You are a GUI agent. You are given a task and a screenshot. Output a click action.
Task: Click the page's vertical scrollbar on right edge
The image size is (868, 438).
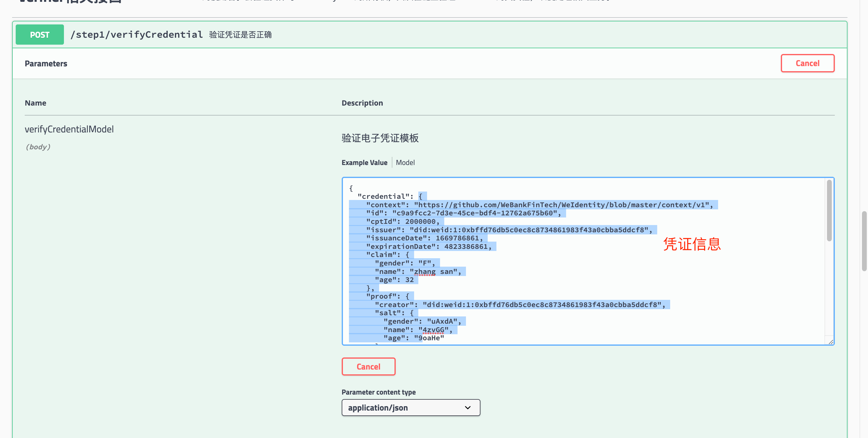click(864, 241)
